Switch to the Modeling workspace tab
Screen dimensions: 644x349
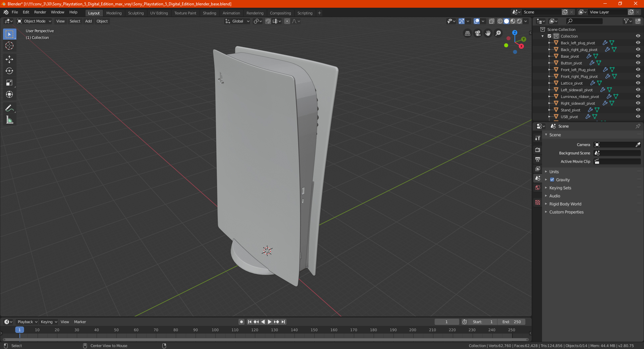coord(114,13)
